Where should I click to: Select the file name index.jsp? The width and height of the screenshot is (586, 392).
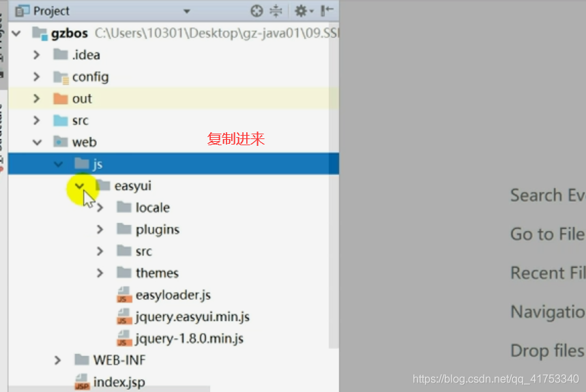pyautogui.click(x=119, y=382)
